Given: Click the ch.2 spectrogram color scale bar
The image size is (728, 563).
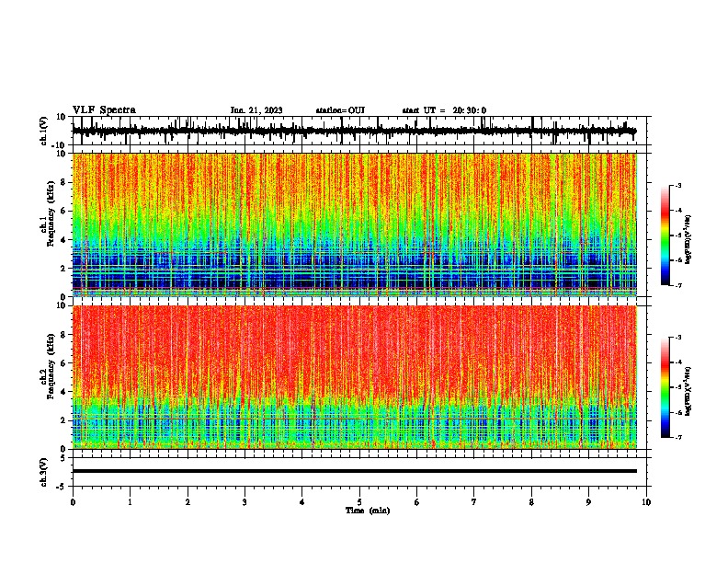Looking at the screenshot, I should pos(665,387).
